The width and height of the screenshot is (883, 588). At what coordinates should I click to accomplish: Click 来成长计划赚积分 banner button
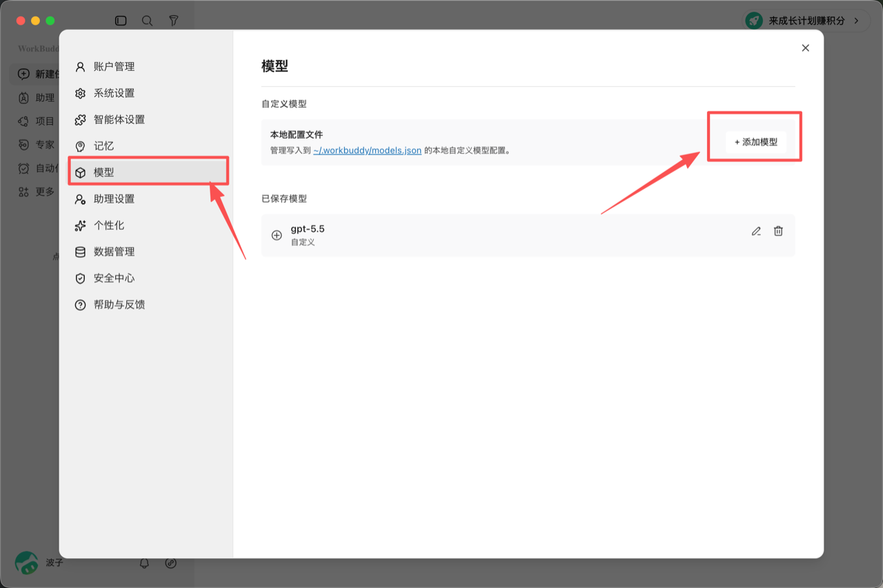[807, 21]
